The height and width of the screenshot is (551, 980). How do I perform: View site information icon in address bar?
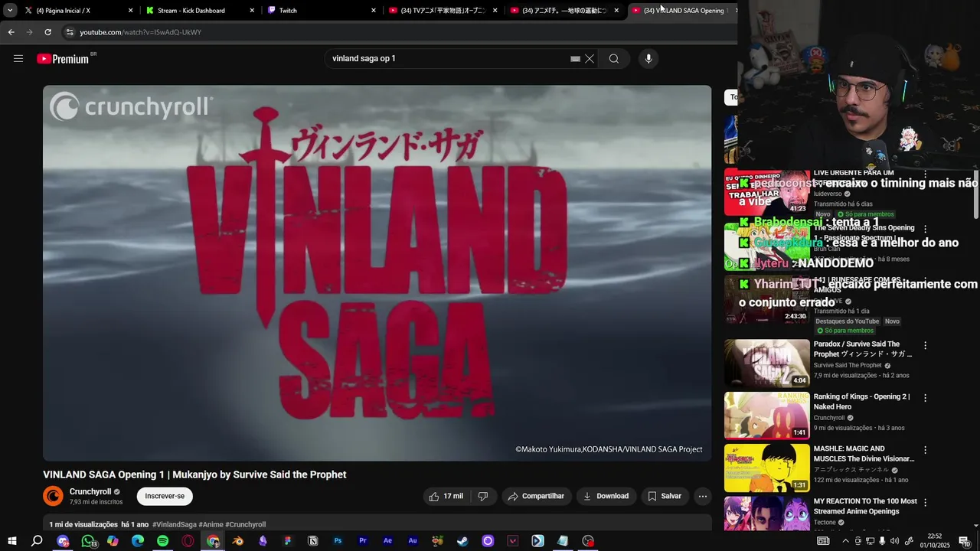(x=70, y=32)
